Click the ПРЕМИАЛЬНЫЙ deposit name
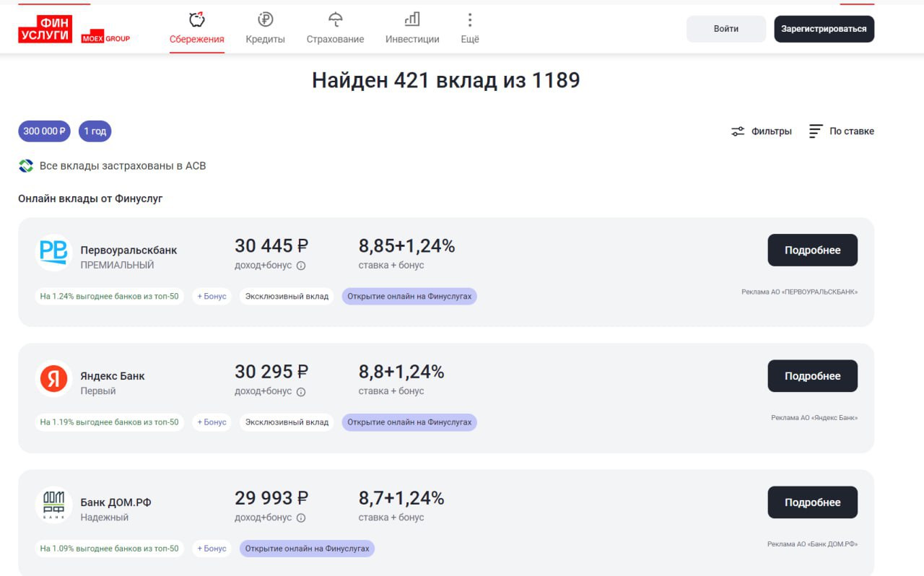 [x=117, y=265]
